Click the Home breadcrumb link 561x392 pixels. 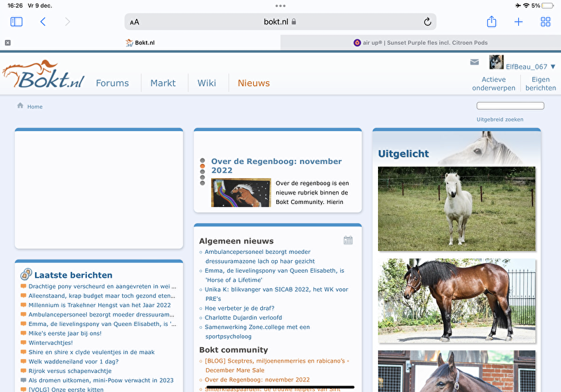tap(34, 107)
